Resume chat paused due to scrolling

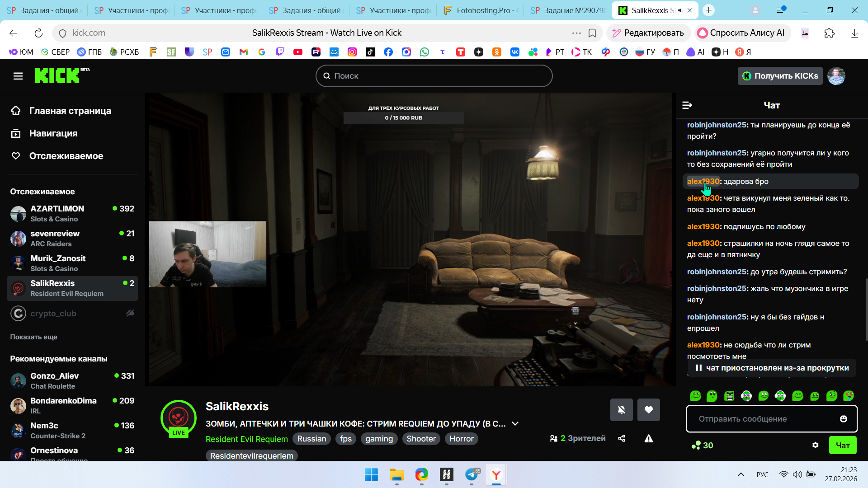(772, 368)
